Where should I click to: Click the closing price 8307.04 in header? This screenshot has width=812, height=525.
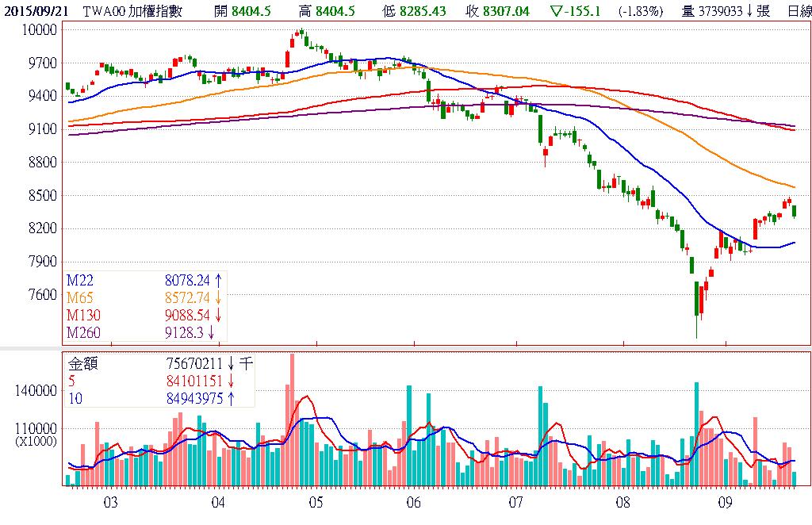[509, 12]
